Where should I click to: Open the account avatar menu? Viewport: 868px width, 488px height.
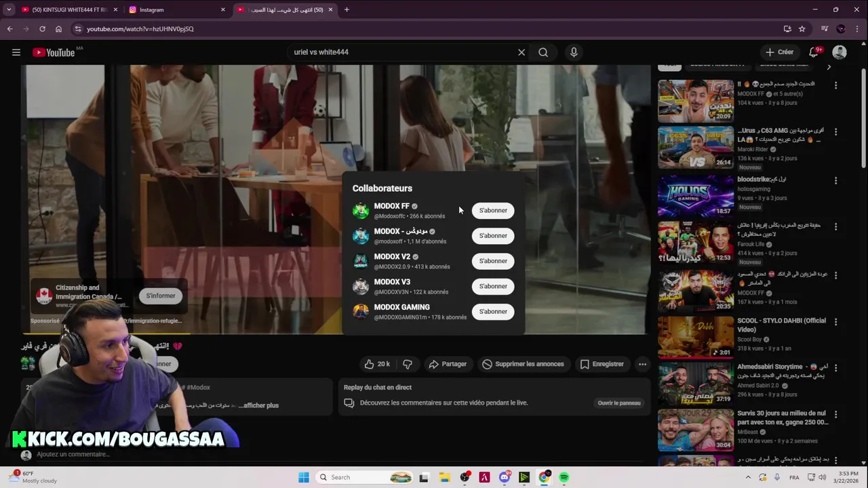[840, 52]
